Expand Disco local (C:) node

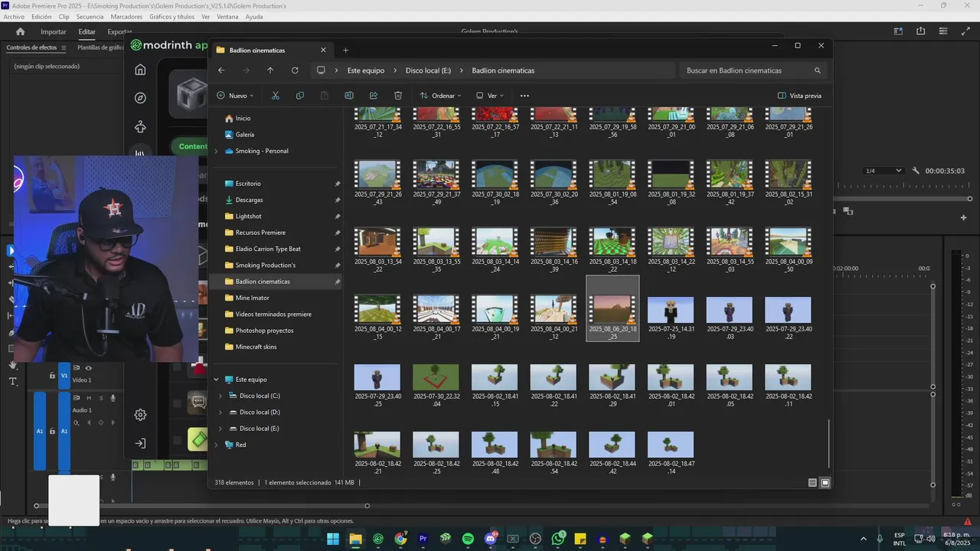click(220, 396)
